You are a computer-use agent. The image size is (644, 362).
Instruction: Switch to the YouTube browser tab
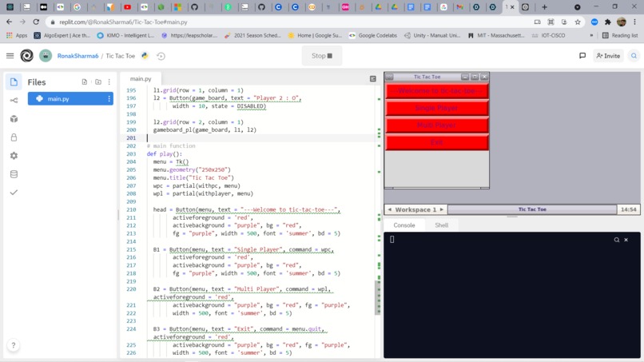click(127, 7)
